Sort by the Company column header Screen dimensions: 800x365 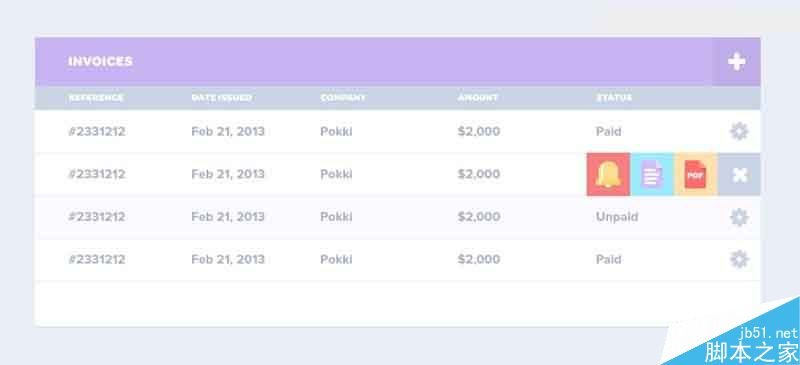pyautogui.click(x=343, y=98)
